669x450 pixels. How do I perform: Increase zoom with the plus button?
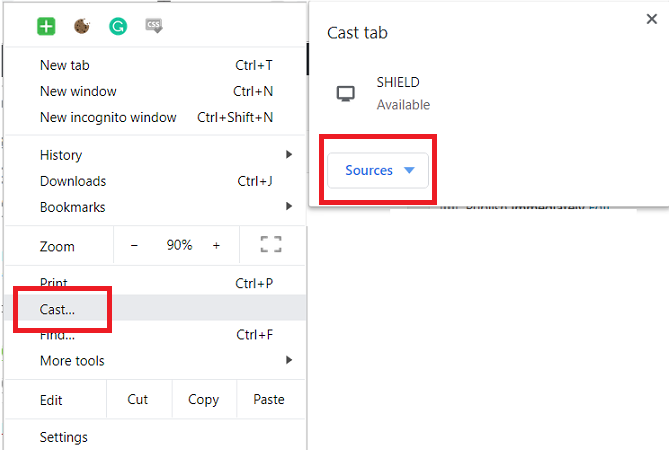pos(216,245)
